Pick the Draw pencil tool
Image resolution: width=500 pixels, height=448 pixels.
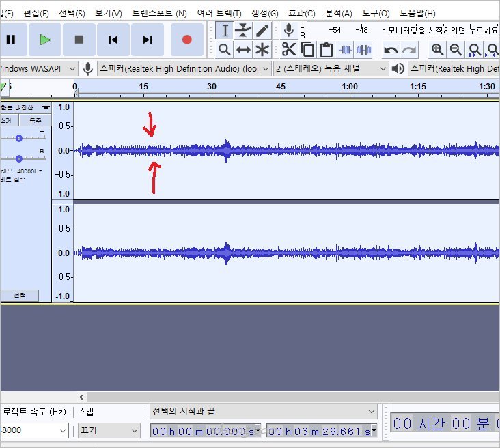262,31
